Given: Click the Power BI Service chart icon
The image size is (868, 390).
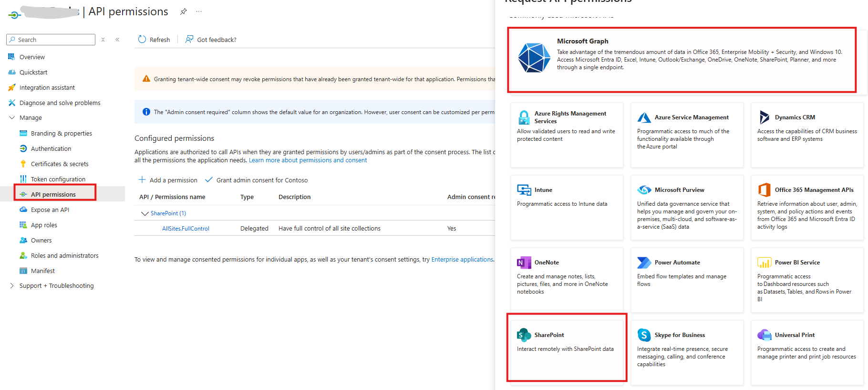Looking at the screenshot, I should click(x=764, y=263).
